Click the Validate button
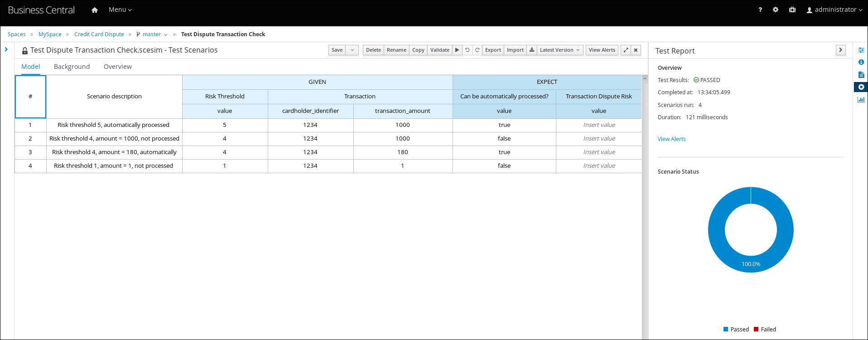This screenshot has width=868, height=340. [x=439, y=50]
